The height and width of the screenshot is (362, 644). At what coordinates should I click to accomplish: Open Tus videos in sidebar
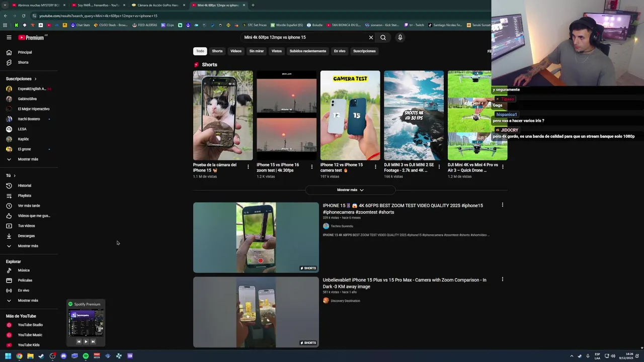click(26, 226)
